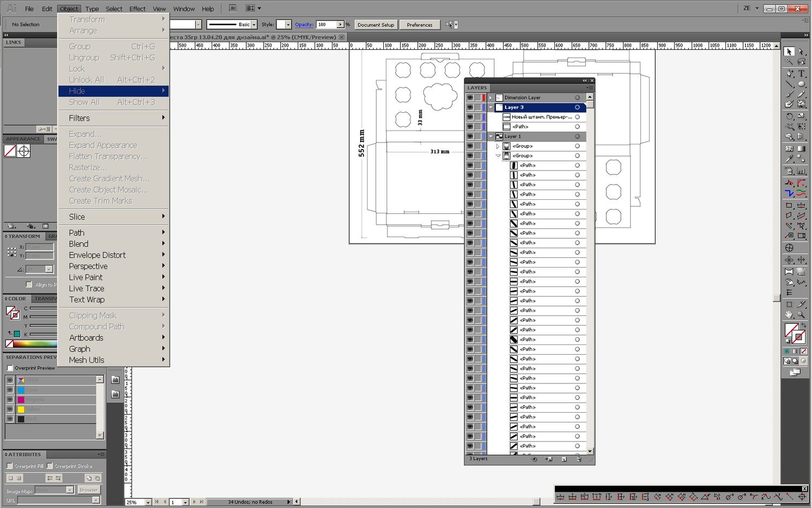The width and height of the screenshot is (812, 508).
Task: Click the Document Setup button
Action: click(376, 25)
